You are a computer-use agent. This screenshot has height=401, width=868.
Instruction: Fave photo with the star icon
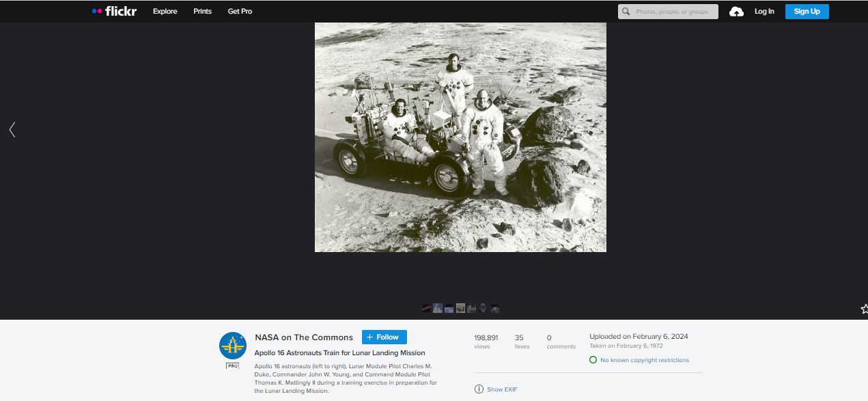click(863, 309)
